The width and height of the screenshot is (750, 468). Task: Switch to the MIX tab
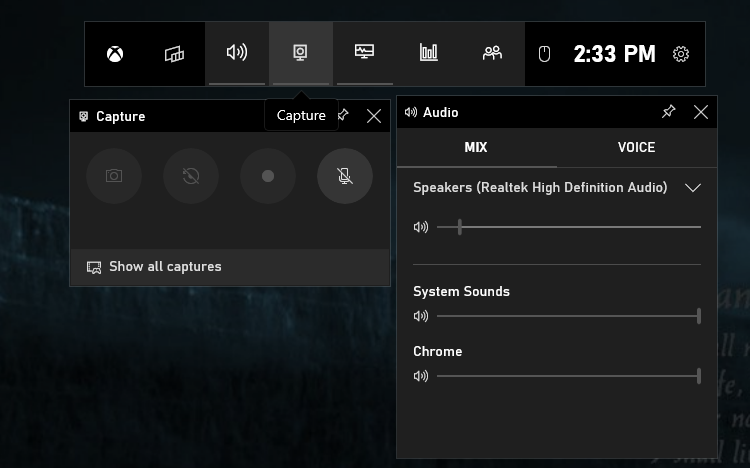coord(476,147)
